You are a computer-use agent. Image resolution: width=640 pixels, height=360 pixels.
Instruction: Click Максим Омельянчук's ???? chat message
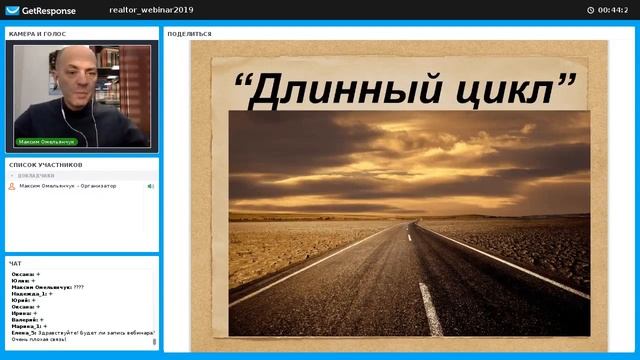(x=47, y=287)
